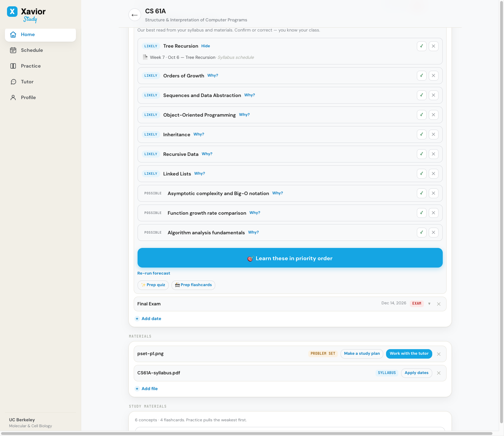Click Add date link
504x436 pixels.
tap(148, 319)
